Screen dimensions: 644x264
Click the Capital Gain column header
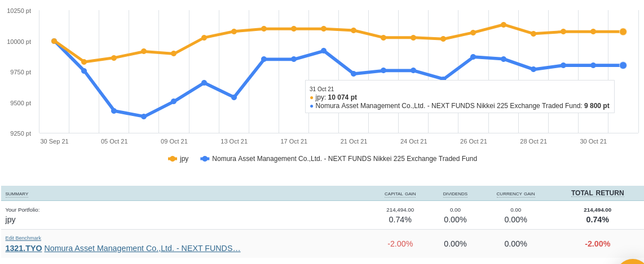click(x=400, y=194)
